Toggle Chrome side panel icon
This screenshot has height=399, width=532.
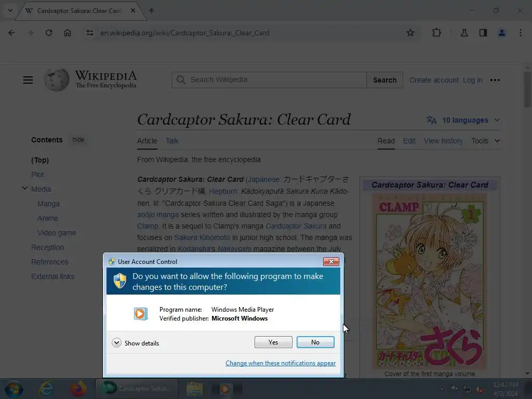point(483,33)
